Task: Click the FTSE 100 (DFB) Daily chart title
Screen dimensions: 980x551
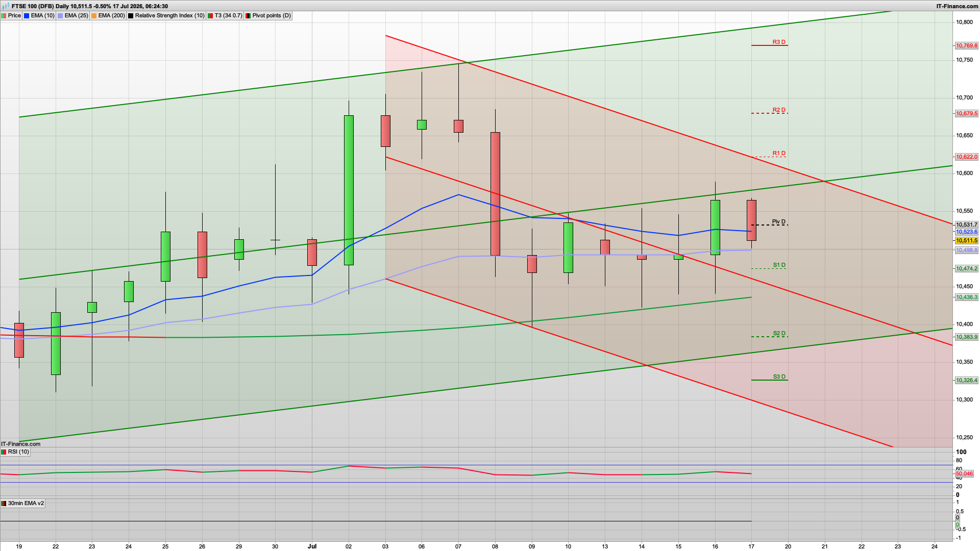Action: pos(90,6)
